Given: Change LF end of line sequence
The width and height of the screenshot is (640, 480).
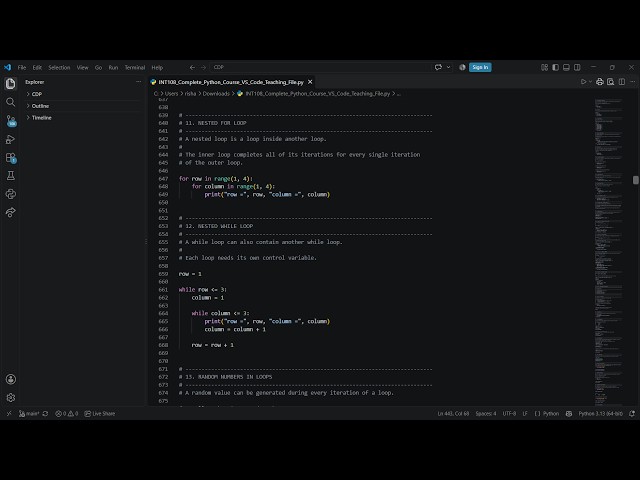Looking at the screenshot, I should pyautogui.click(x=525, y=413).
